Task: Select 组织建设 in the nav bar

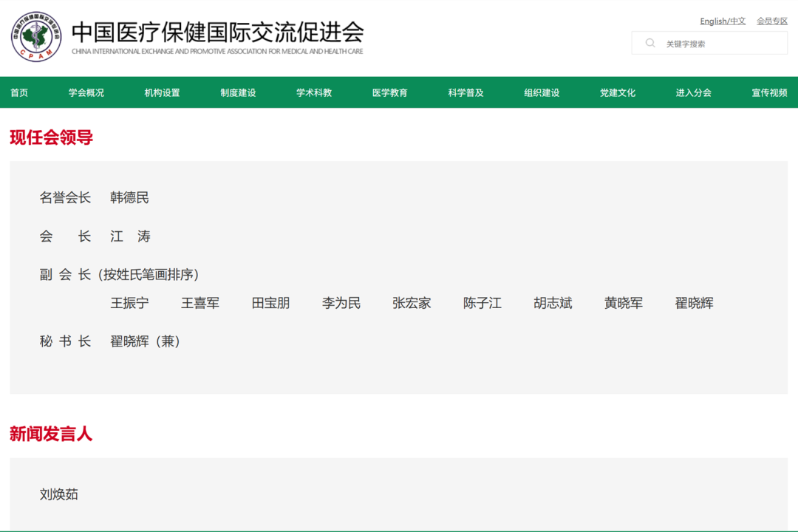Action: pos(542,92)
